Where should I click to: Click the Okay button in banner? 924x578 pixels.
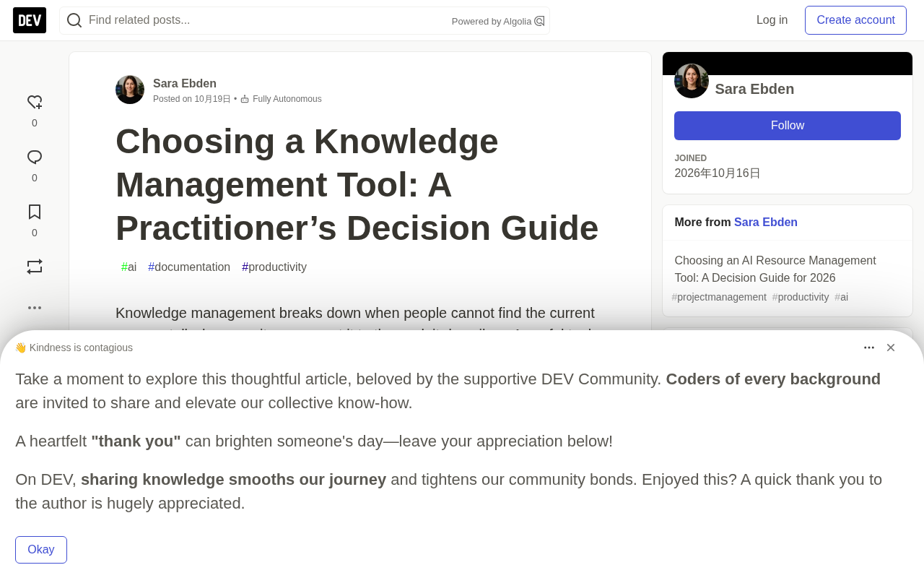(x=41, y=550)
